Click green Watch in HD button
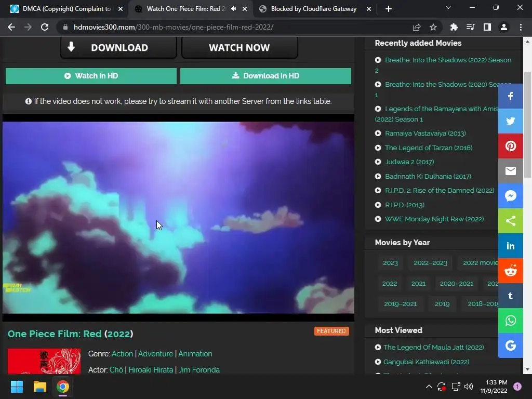The width and height of the screenshot is (532, 399). coord(91,76)
